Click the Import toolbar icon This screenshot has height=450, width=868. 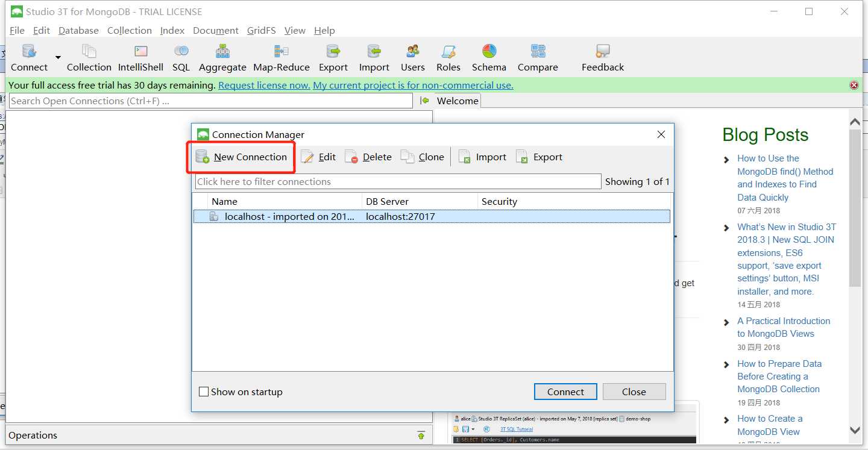click(374, 58)
